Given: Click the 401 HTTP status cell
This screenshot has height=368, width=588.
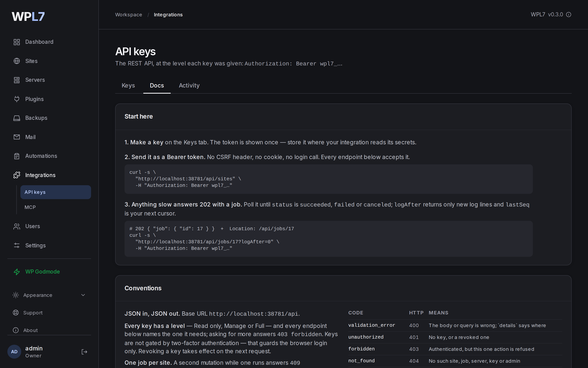Looking at the screenshot, I should (414, 337).
